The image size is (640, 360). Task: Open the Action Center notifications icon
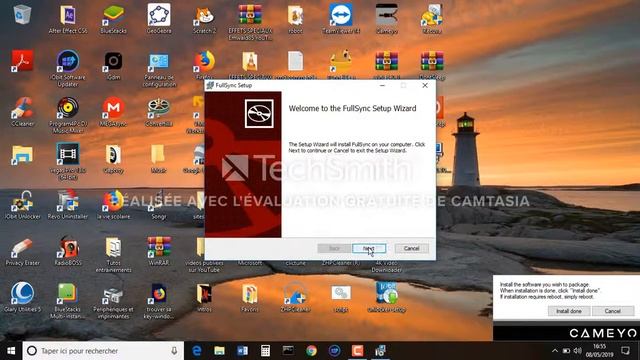coord(625,351)
